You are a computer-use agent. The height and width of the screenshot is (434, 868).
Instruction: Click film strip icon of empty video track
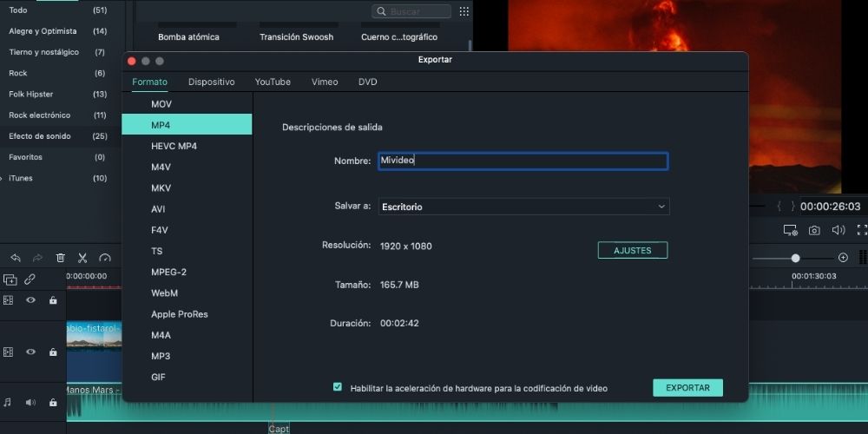[x=8, y=300]
